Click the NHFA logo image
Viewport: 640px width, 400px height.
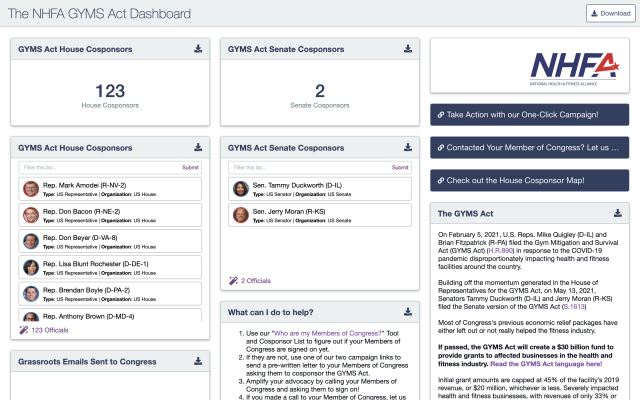575,68
